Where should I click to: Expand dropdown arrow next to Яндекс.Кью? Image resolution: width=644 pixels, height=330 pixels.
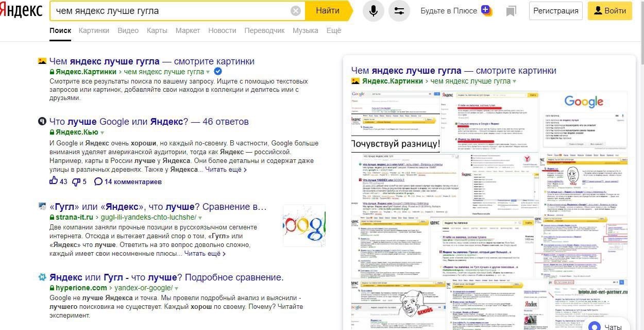(x=102, y=133)
